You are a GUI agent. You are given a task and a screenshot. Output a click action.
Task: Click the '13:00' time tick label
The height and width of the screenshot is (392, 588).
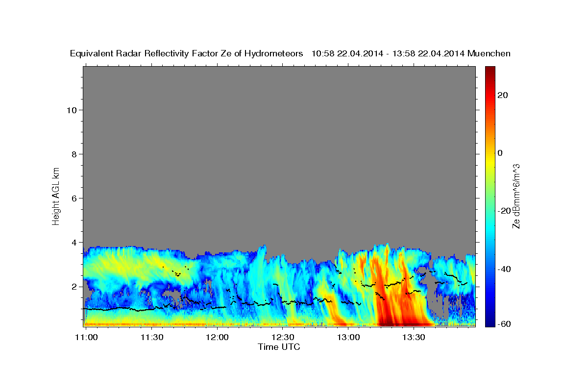[348, 337]
